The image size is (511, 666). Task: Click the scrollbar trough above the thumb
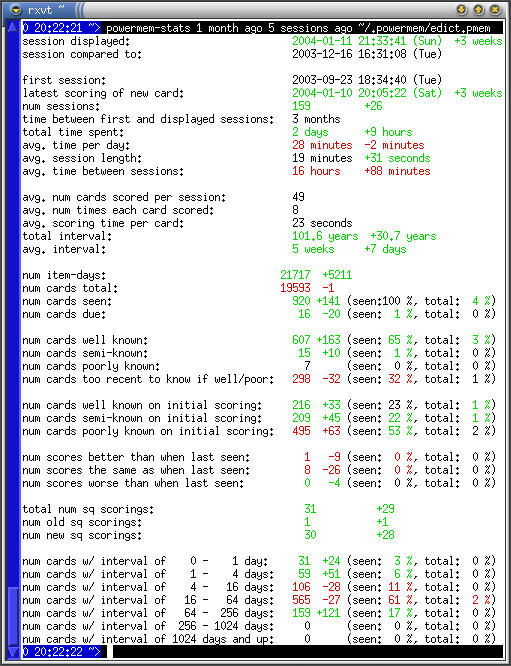[13, 310]
